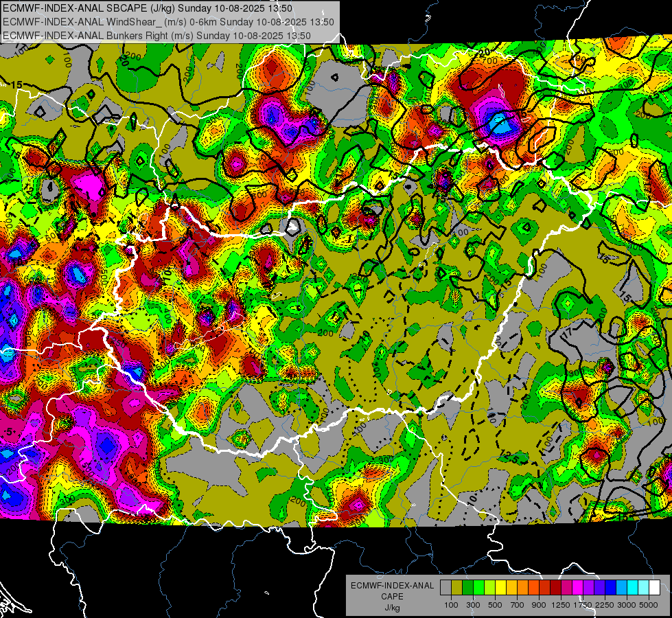Select the SBCAPE (J/kg) header line
This screenshot has height=618, width=672.
pos(148,8)
